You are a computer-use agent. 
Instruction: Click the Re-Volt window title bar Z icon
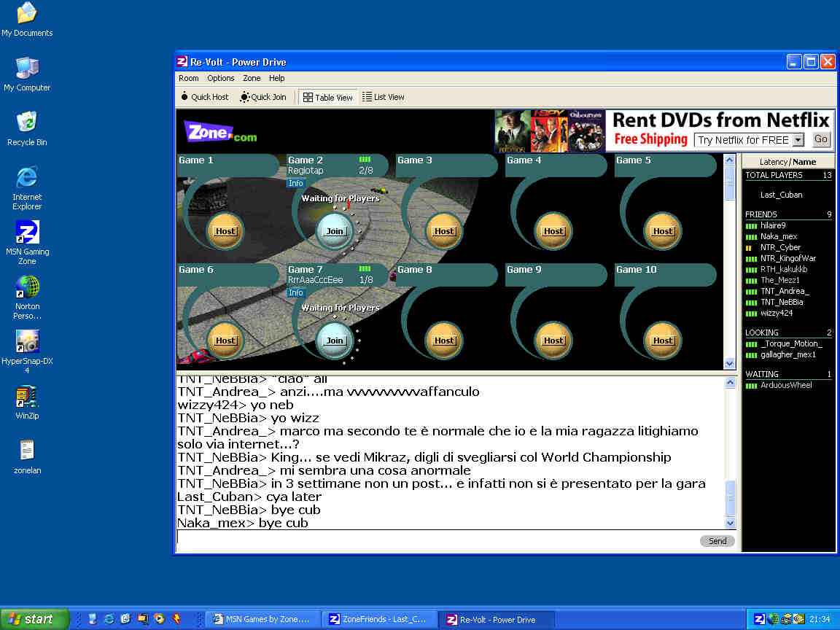click(182, 61)
